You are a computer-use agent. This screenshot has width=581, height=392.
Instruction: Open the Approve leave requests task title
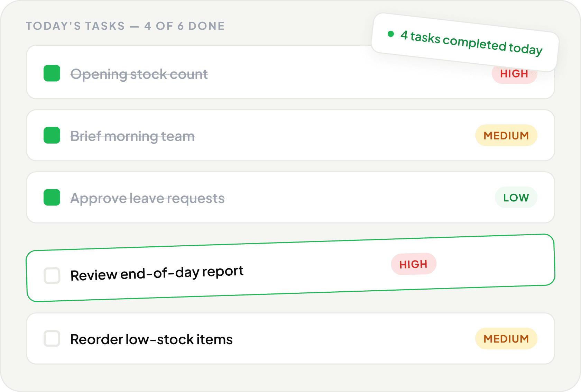(148, 198)
